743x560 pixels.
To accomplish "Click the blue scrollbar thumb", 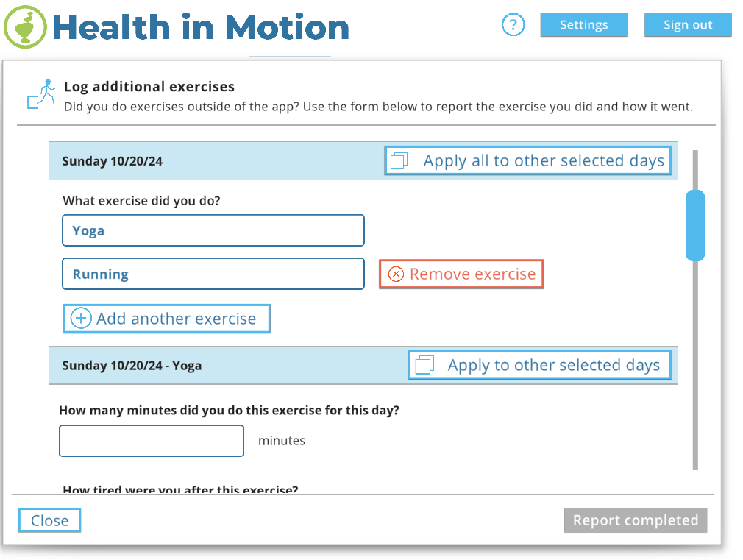I will click(694, 225).
